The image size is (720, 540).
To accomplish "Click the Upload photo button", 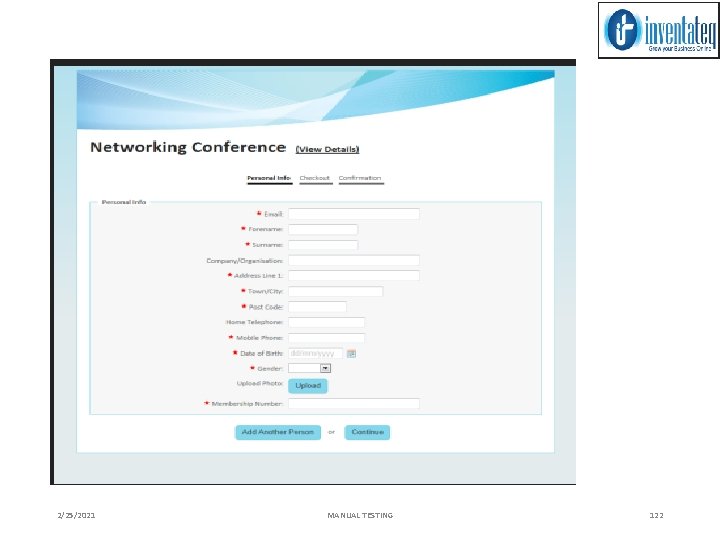I will point(308,386).
